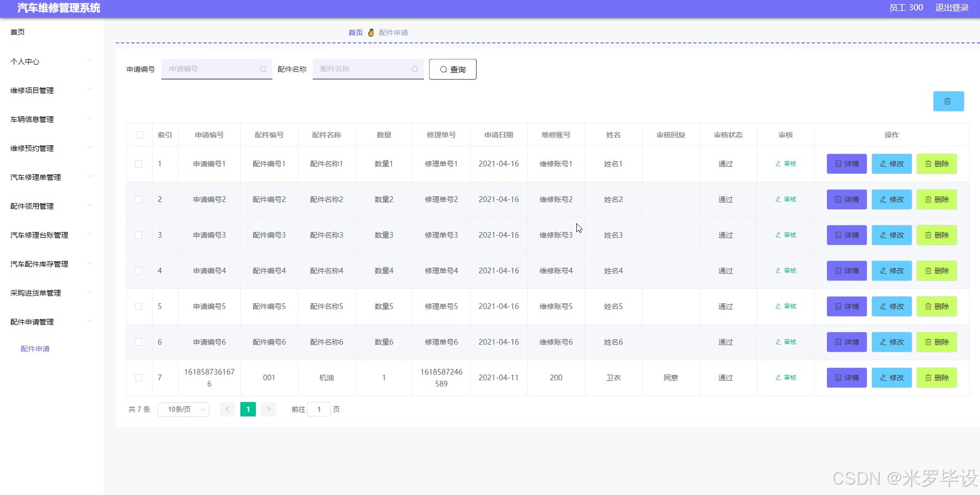Click 配件名称3 table cell
The image size is (980, 495).
(327, 235)
